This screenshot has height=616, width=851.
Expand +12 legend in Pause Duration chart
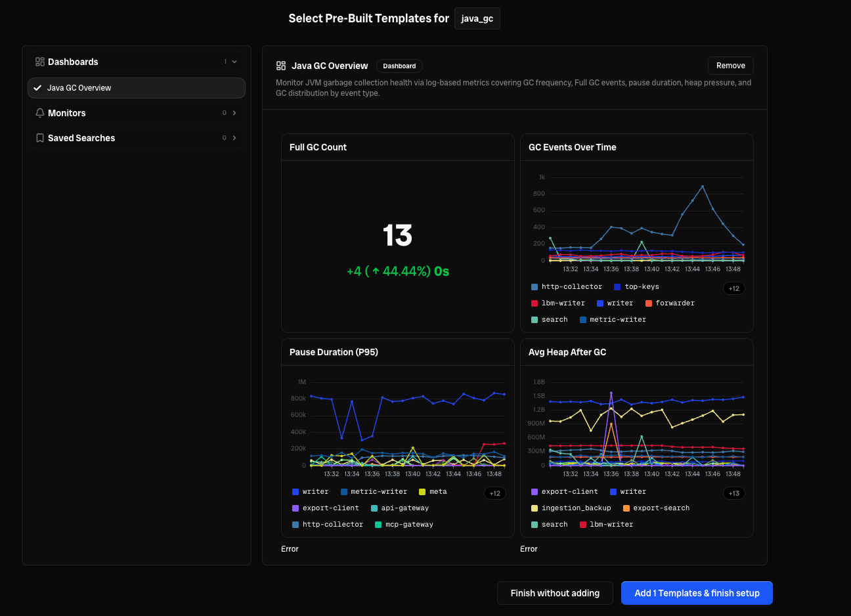(x=495, y=493)
